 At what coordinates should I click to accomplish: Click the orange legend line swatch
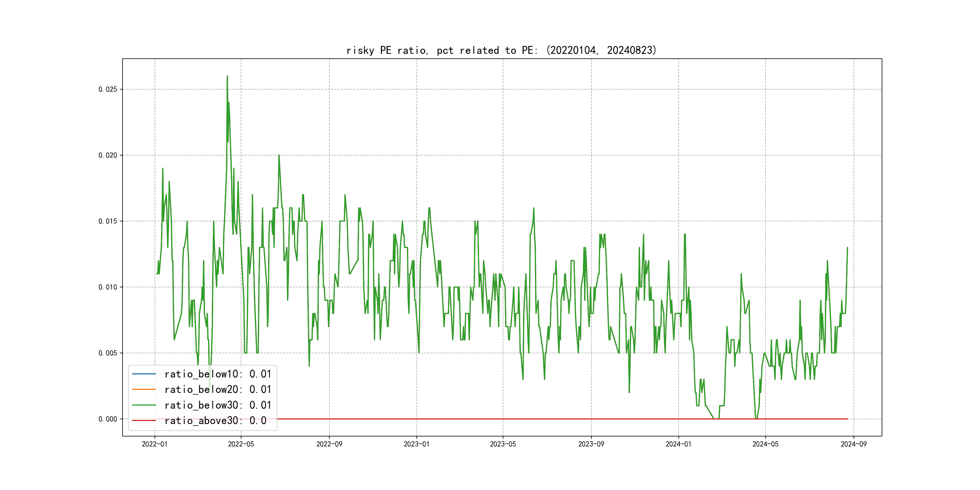[144, 390]
